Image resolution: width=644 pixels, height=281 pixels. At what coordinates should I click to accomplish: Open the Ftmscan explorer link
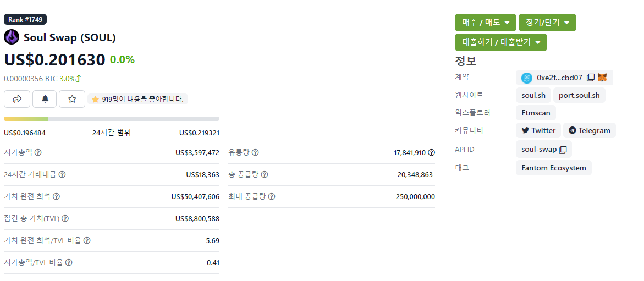pyautogui.click(x=536, y=113)
